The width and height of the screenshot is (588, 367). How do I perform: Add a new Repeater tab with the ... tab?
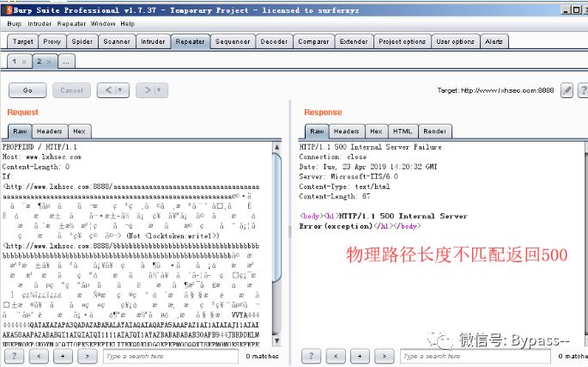pyautogui.click(x=66, y=62)
